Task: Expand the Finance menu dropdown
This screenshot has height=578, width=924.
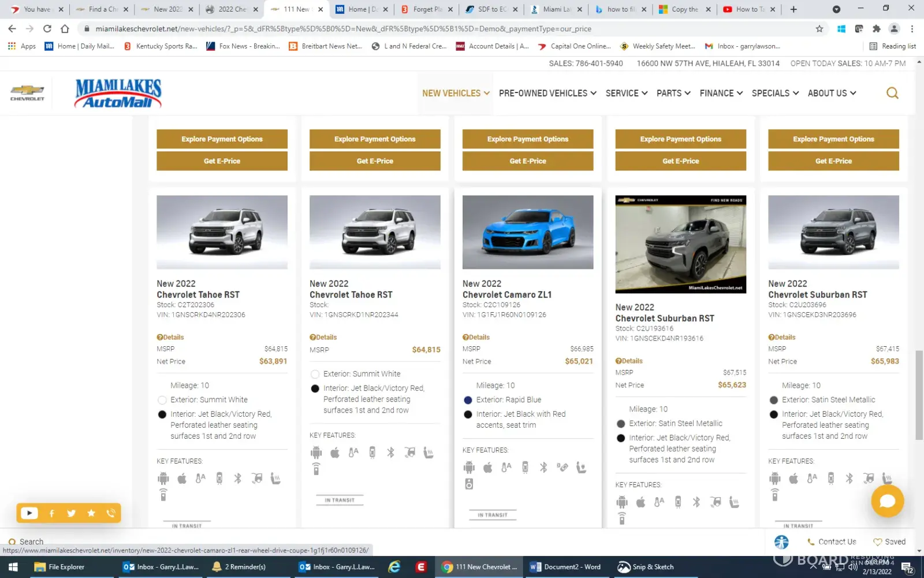Action: (721, 93)
